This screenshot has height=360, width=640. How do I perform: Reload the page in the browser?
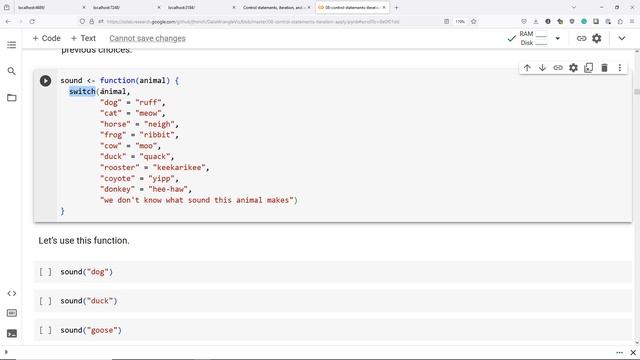pos(32,21)
